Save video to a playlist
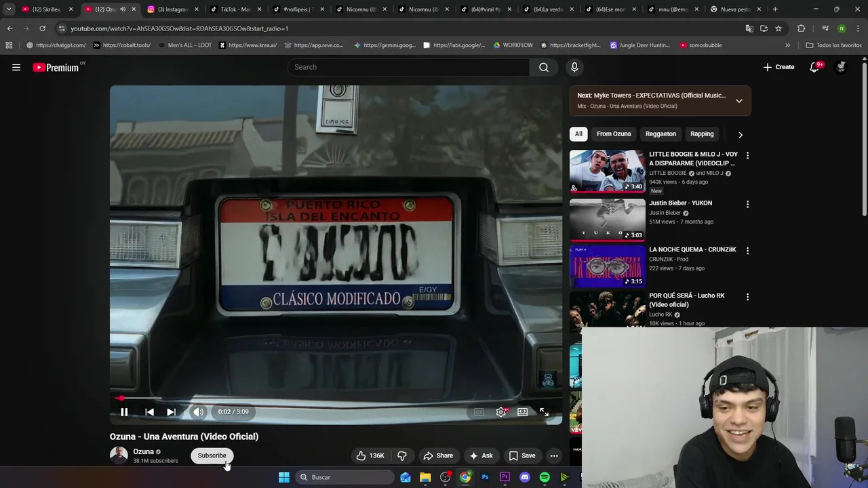The image size is (868, 488). pyautogui.click(x=522, y=455)
